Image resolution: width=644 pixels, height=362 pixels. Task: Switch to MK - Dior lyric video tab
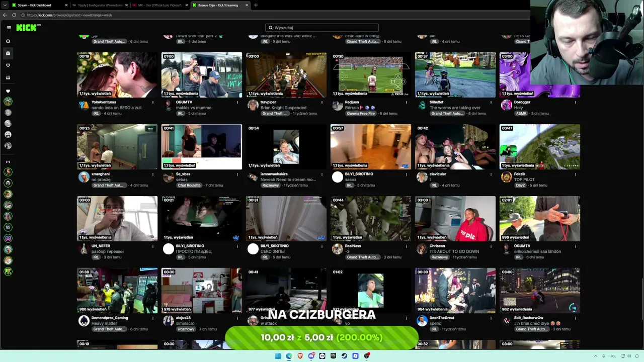click(159, 5)
